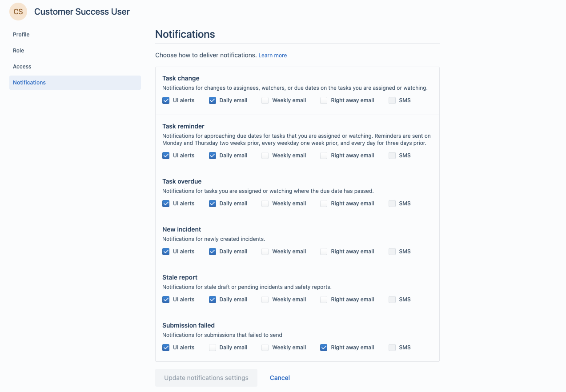Uncheck Daily email for Task change

[213, 100]
